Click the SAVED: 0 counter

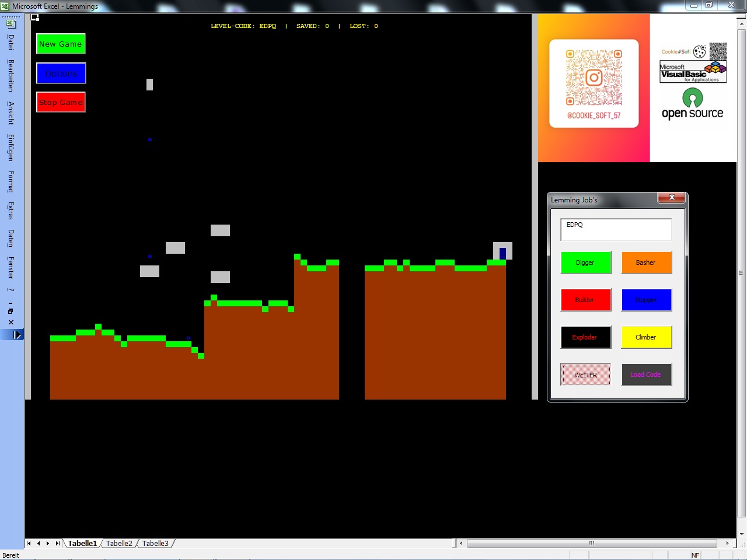point(313,26)
